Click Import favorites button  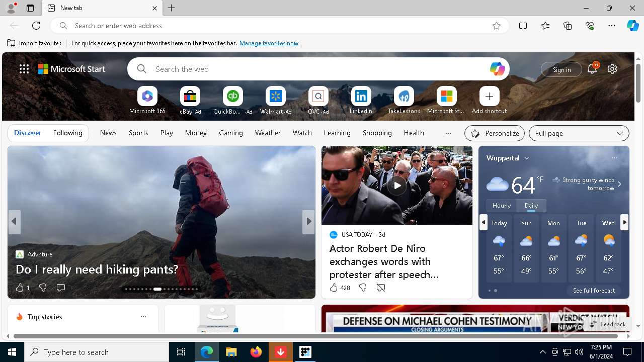tap(34, 43)
